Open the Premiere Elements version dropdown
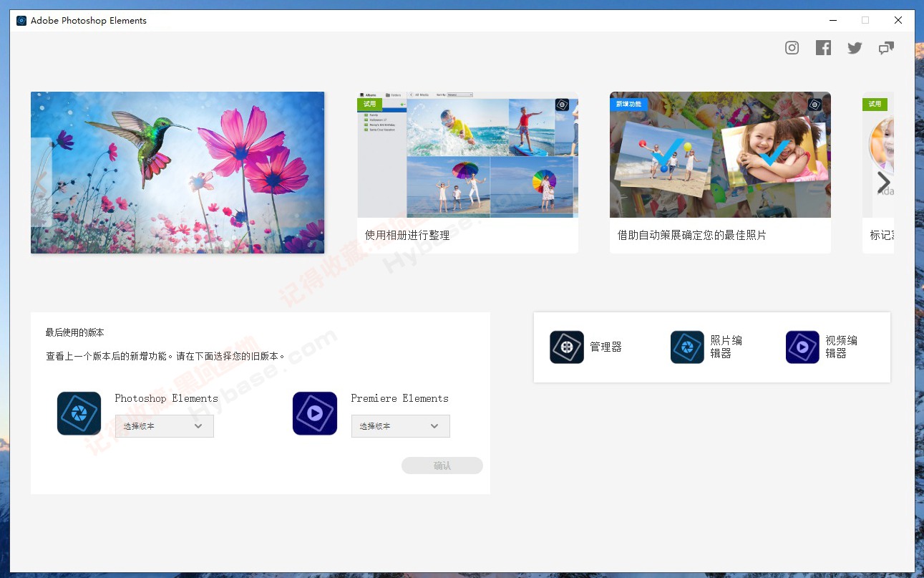Image resolution: width=924 pixels, height=578 pixels. click(400, 425)
